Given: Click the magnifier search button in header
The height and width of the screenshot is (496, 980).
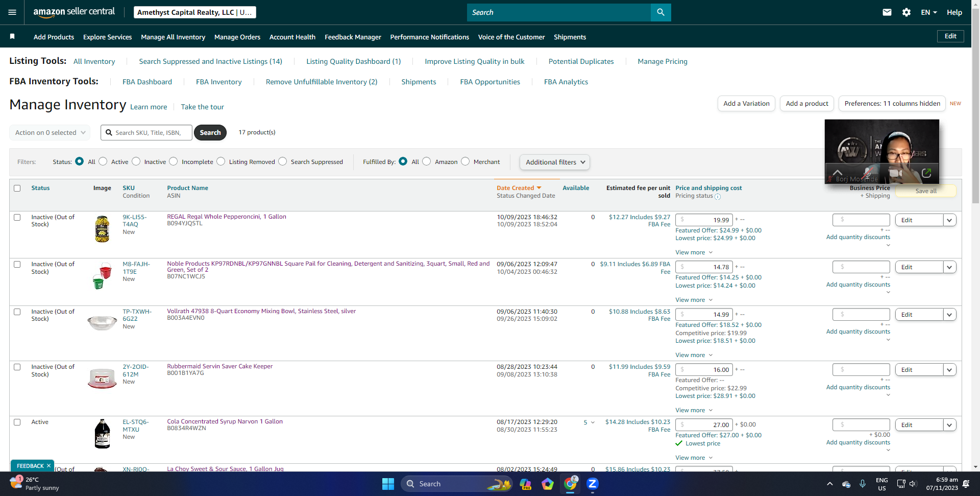Looking at the screenshot, I should pyautogui.click(x=660, y=12).
